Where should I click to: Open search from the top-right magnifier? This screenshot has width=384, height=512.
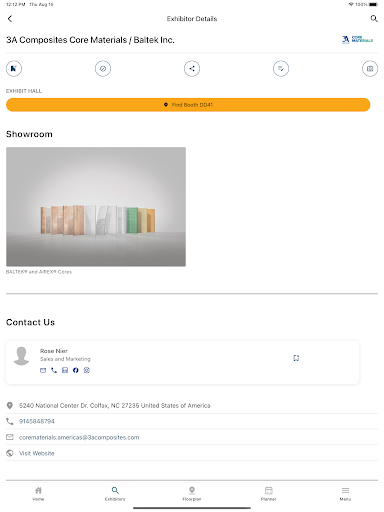click(x=374, y=19)
